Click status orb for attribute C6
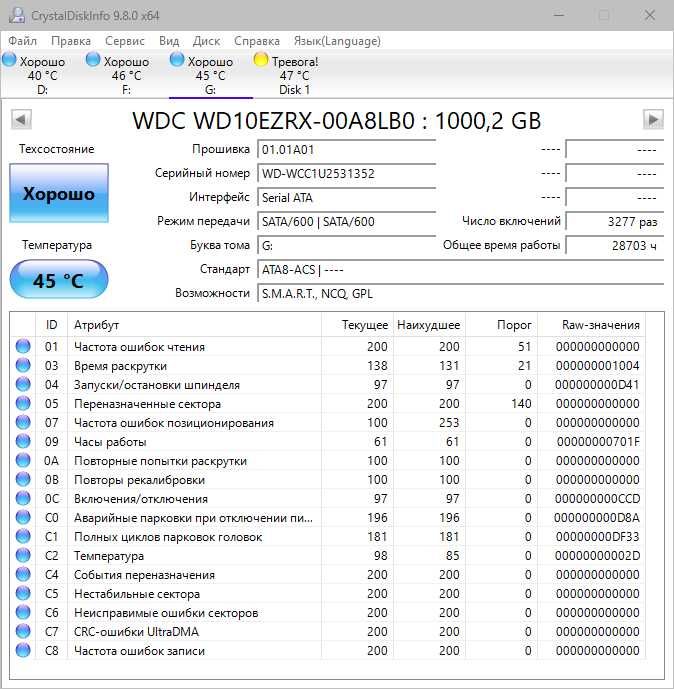The height and width of the screenshot is (689, 674). click(x=23, y=613)
